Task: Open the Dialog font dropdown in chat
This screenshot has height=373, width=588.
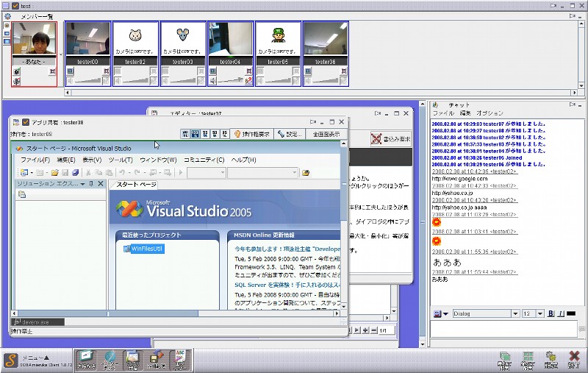Action: click(x=515, y=313)
